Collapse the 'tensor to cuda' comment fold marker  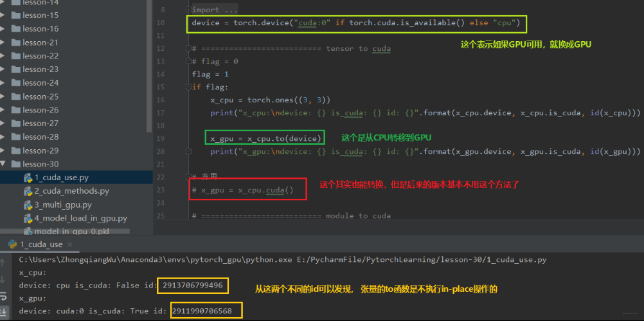point(188,48)
